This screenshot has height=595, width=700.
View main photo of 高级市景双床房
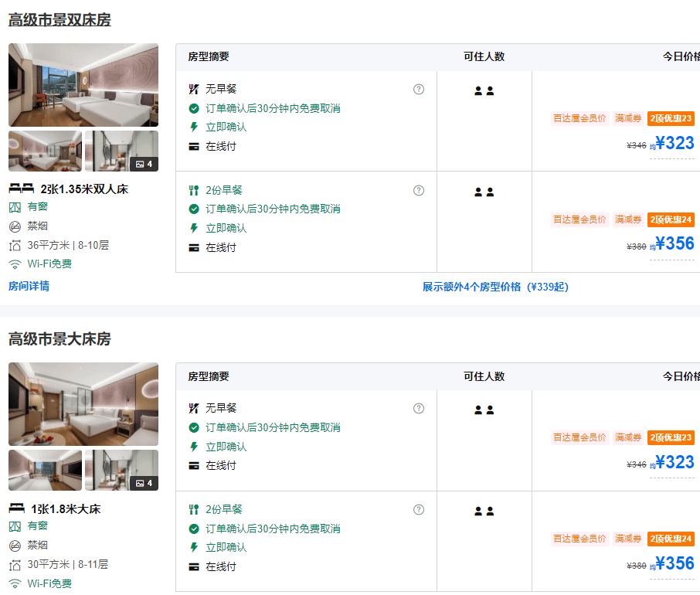coord(83,85)
